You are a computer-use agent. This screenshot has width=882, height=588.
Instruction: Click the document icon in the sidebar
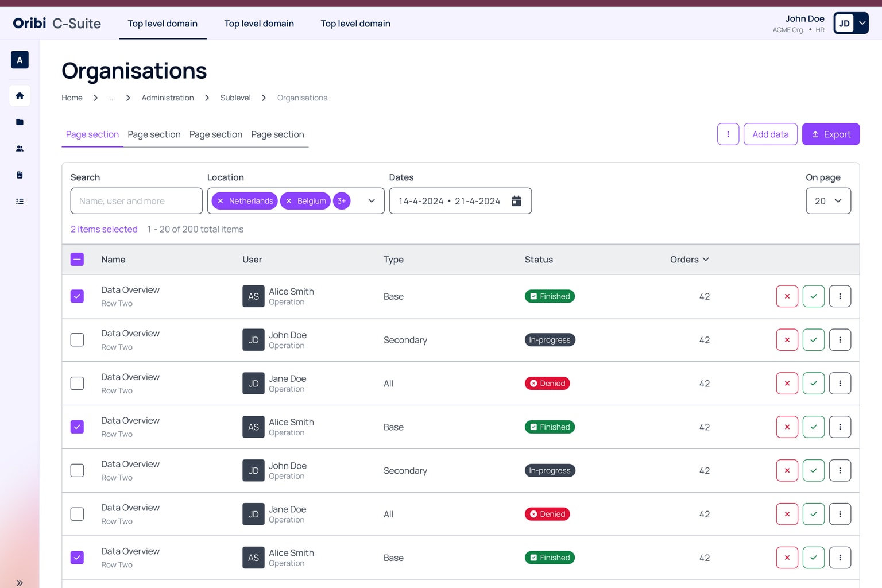[x=20, y=175]
